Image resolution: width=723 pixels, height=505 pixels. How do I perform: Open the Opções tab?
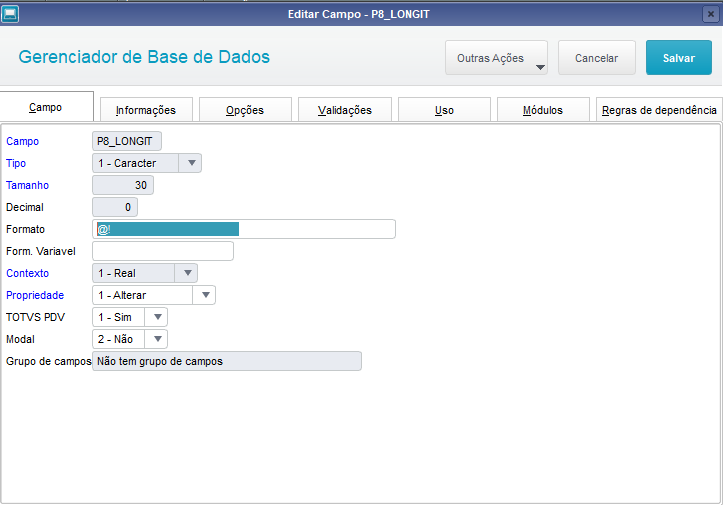click(245, 110)
